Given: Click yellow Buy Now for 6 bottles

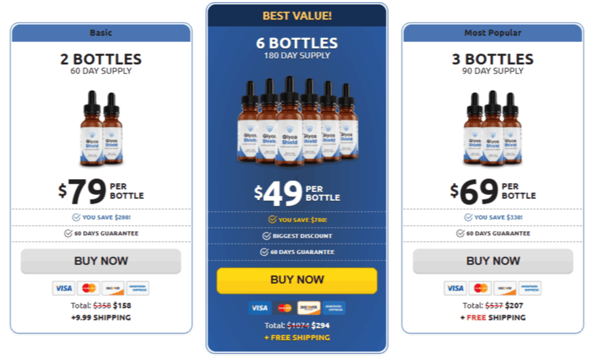Looking at the screenshot, I should pos(297,281).
